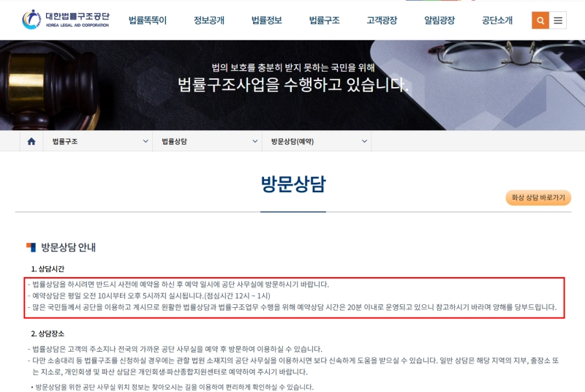Click the red-outlined 상담시간 description text
585x392 pixels.
[292, 295]
